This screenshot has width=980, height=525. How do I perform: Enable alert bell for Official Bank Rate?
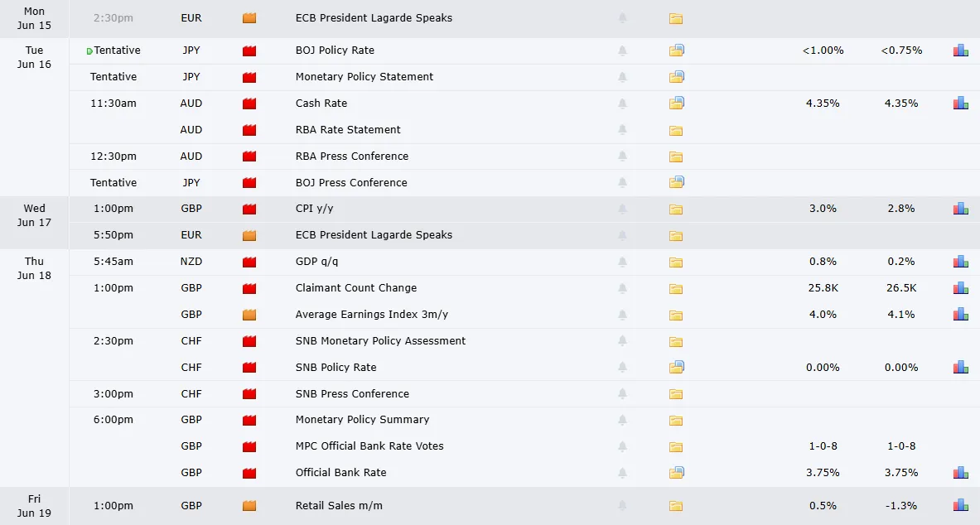pyautogui.click(x=622, y=473)
